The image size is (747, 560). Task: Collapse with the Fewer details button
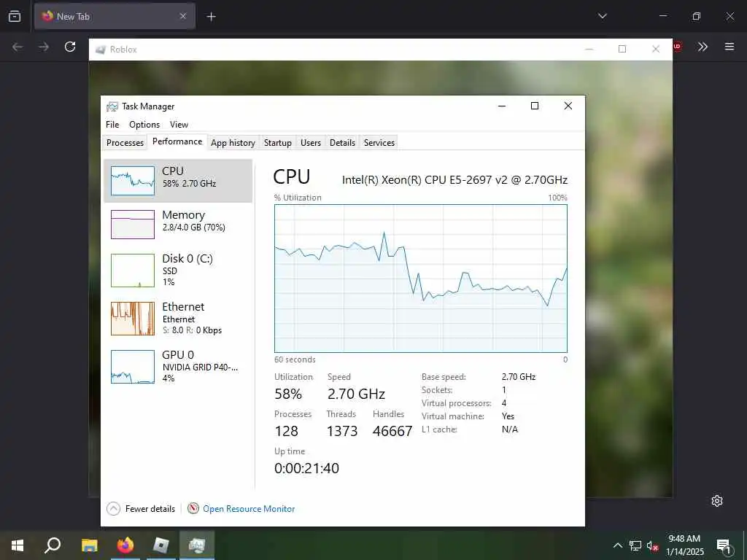[x=141, y=508]
